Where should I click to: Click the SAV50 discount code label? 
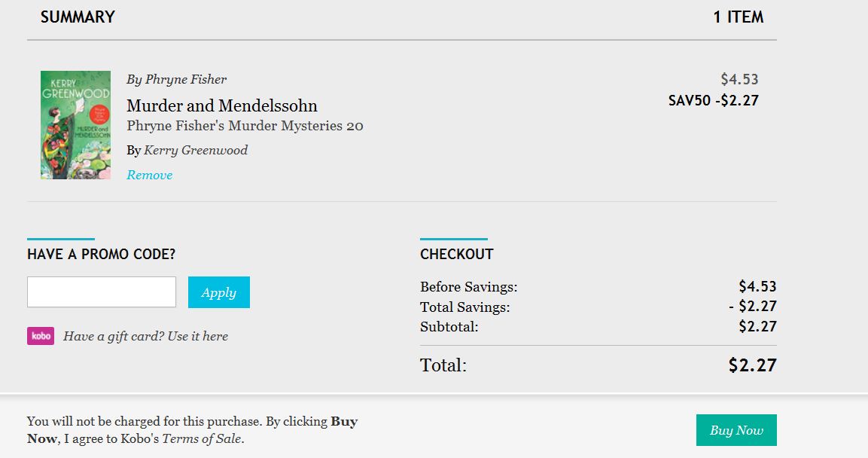pos(689,100)
